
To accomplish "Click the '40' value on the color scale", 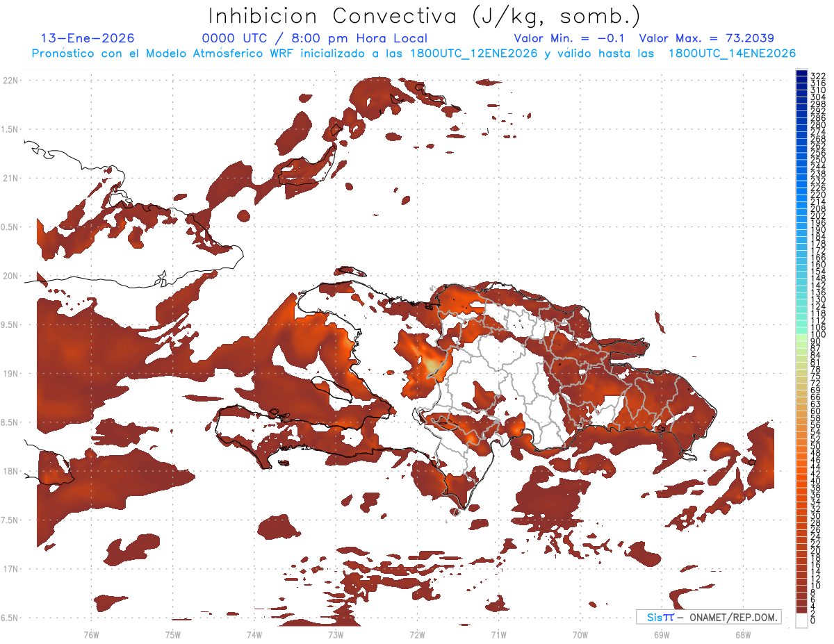I will [x=816, y=481].
